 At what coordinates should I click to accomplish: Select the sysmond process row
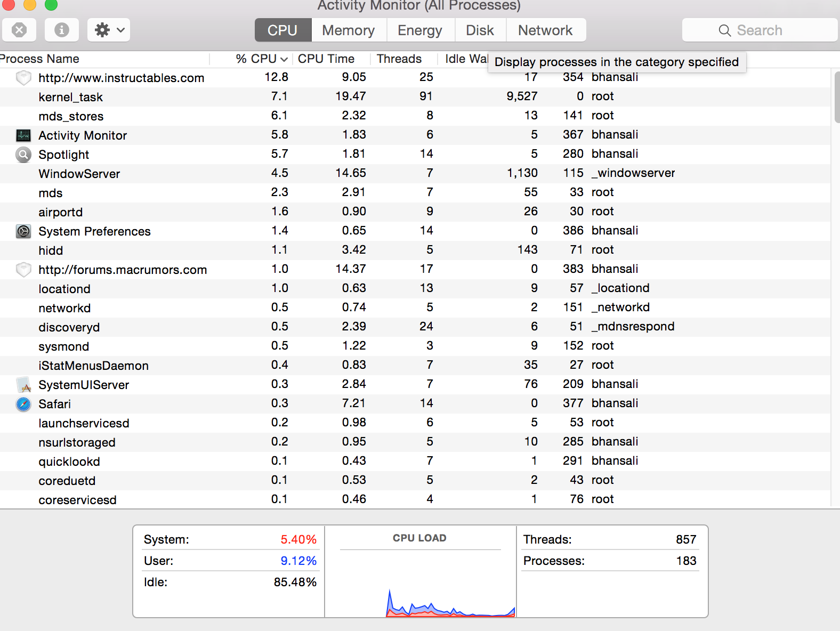(x=415, y=346)
